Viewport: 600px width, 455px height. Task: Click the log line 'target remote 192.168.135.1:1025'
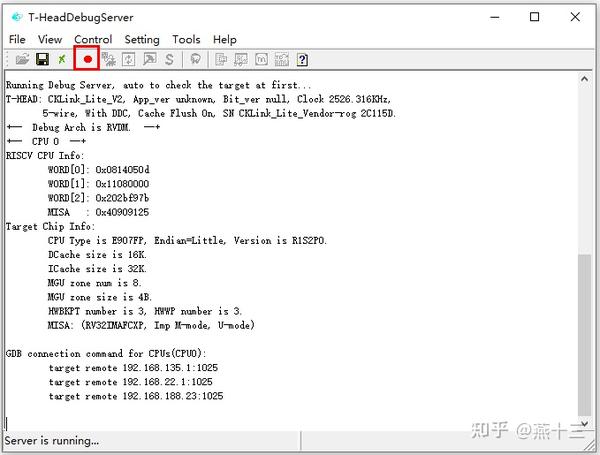click(134, 368)
